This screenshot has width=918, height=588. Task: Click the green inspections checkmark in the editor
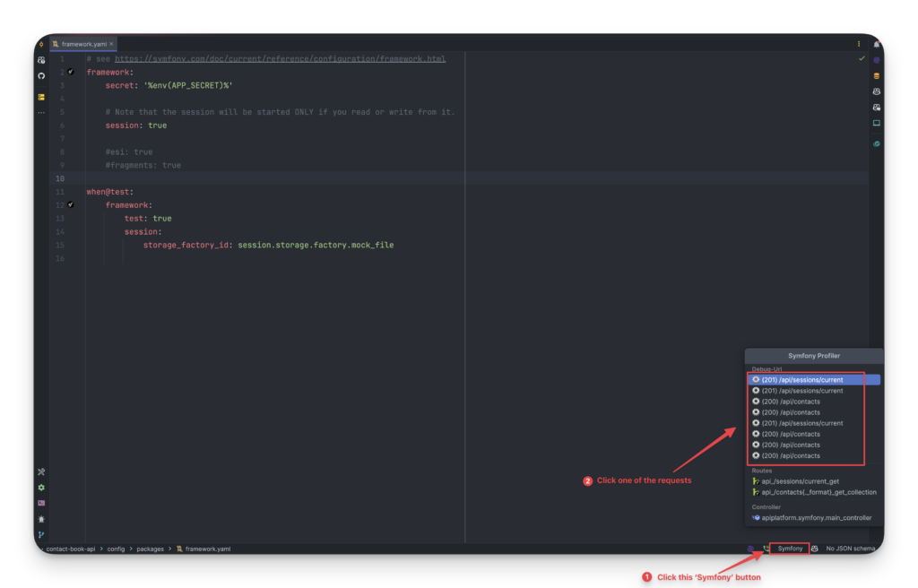[862, 58]
